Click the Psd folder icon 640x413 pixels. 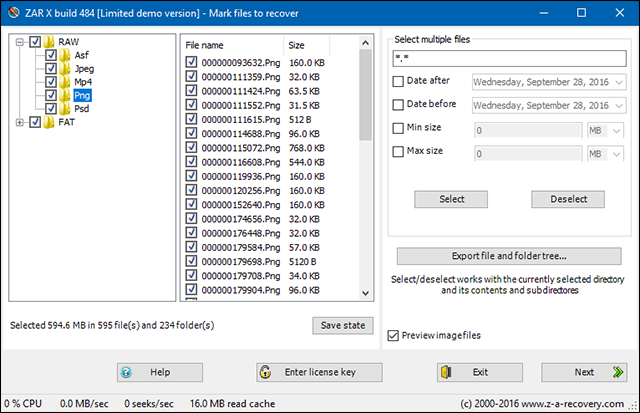pyautogui.click(x=64, y=109)
